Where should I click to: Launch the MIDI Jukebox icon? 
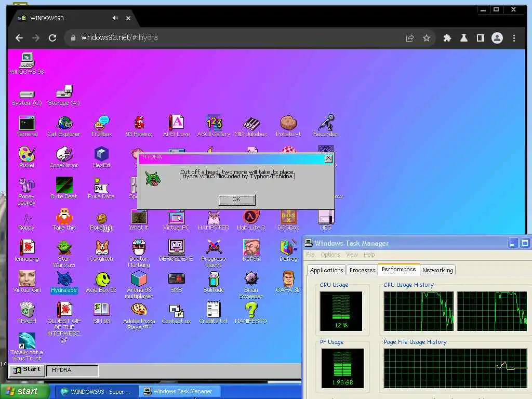[251, 126]
